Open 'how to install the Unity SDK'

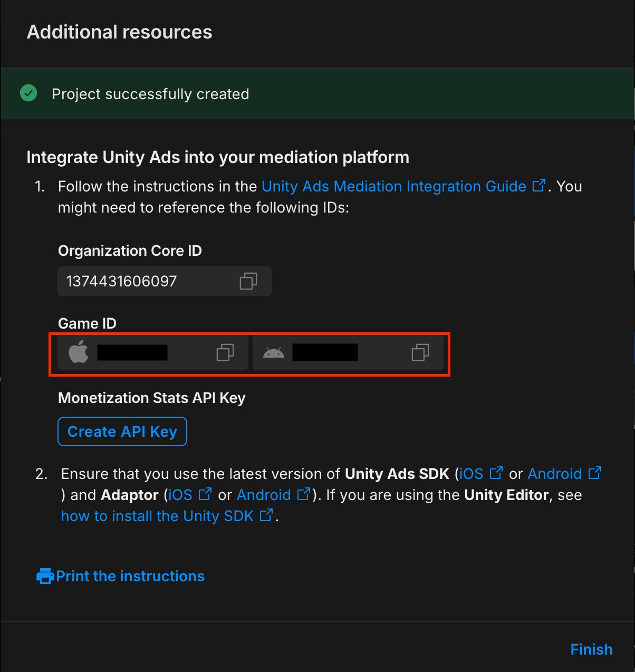[157, 516]
